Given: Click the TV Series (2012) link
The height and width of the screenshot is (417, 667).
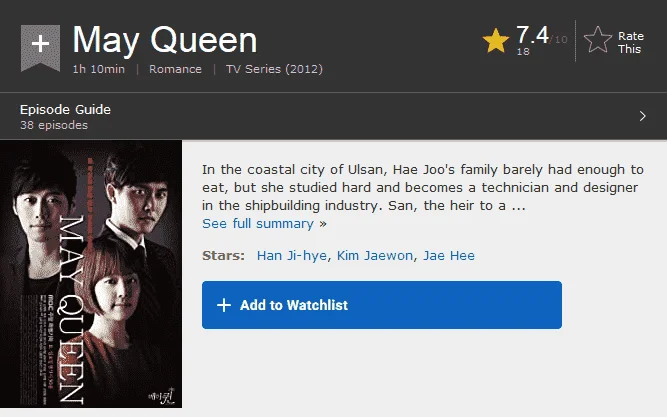Looking at the screenshot, I should click(274, 69).
